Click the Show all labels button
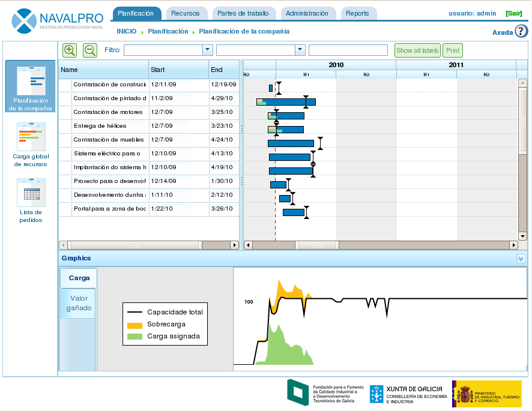Screen dimensions: 532x411 pos(417,51)
